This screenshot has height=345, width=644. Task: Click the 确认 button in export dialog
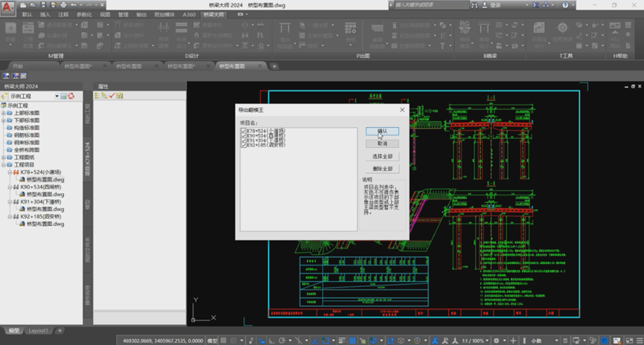tap(382, 132)
